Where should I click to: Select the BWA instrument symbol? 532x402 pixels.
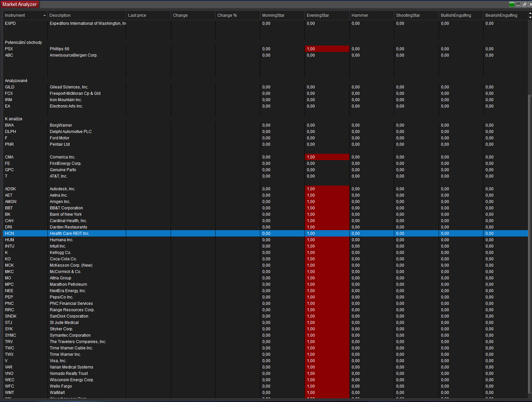pos(9,125)
